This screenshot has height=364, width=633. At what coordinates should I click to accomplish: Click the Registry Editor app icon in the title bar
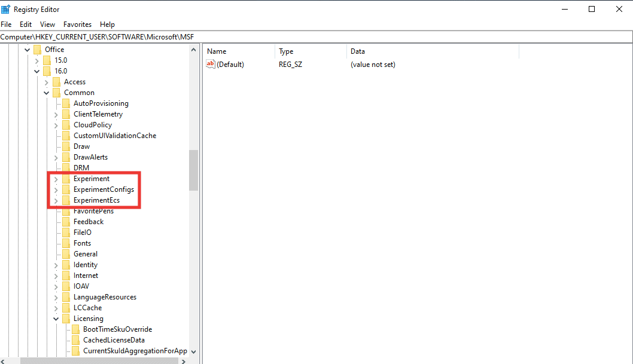(5, 9)
